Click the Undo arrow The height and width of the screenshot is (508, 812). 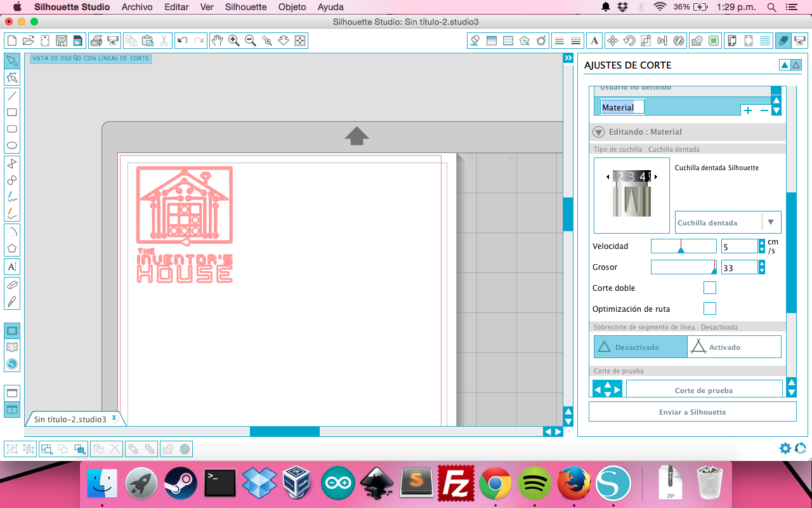coord(183,41)
